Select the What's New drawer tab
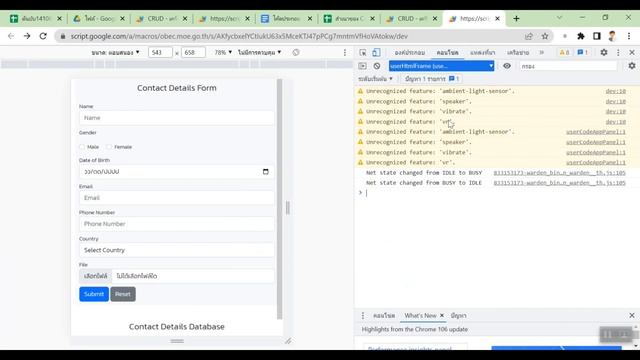This screenshot has height=360, width=640. [420, 316]
